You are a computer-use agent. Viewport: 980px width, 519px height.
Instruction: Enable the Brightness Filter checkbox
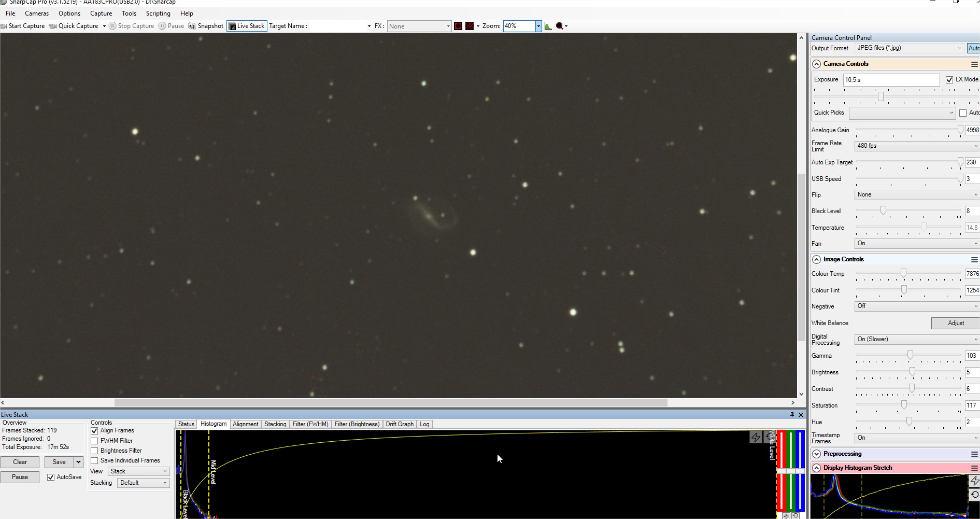tap(94, 451)
